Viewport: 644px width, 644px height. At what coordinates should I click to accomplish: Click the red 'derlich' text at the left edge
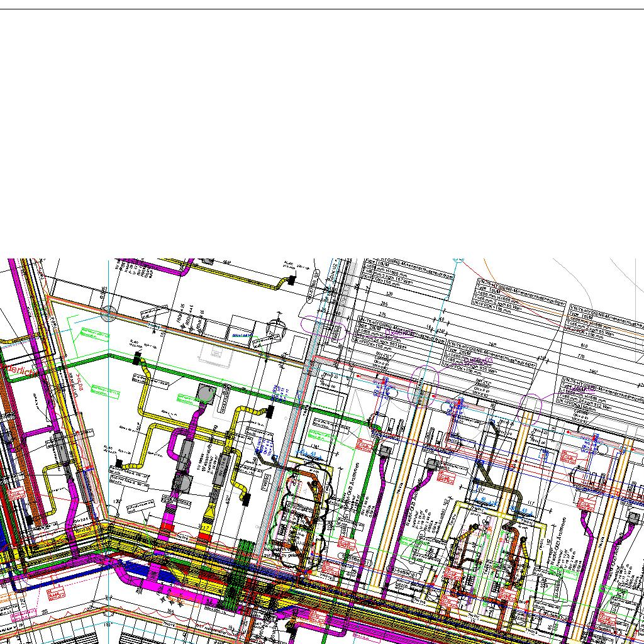click(19, 370)
